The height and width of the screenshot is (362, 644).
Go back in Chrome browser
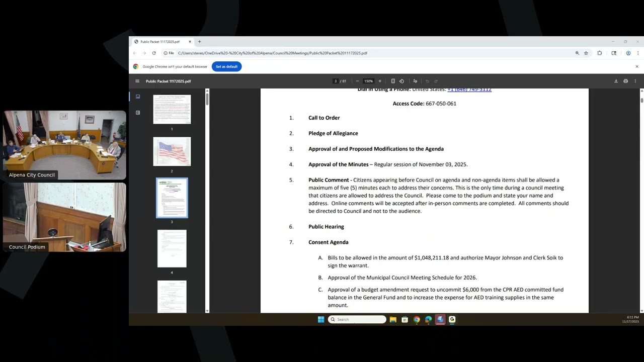[x=135, y=53]
